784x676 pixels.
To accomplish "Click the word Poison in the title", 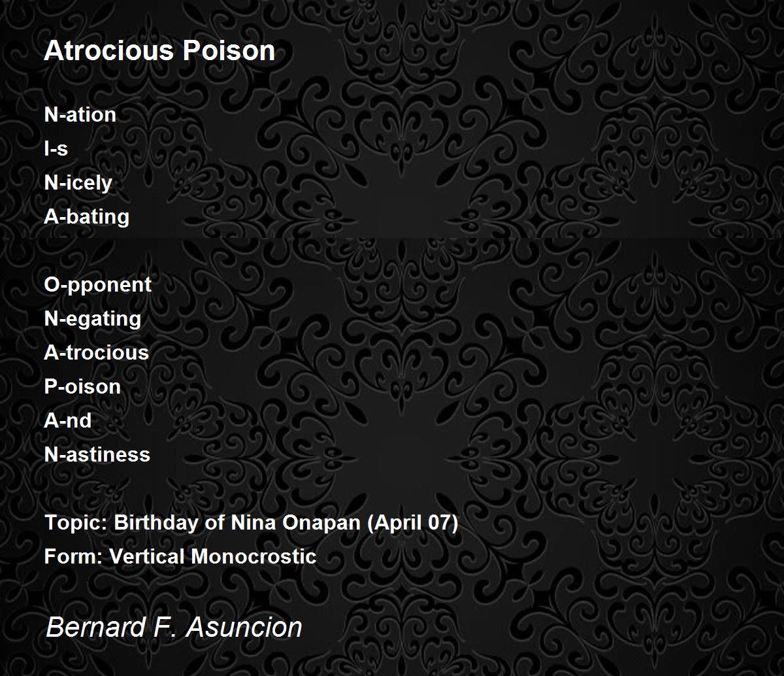I will point(228,51).
